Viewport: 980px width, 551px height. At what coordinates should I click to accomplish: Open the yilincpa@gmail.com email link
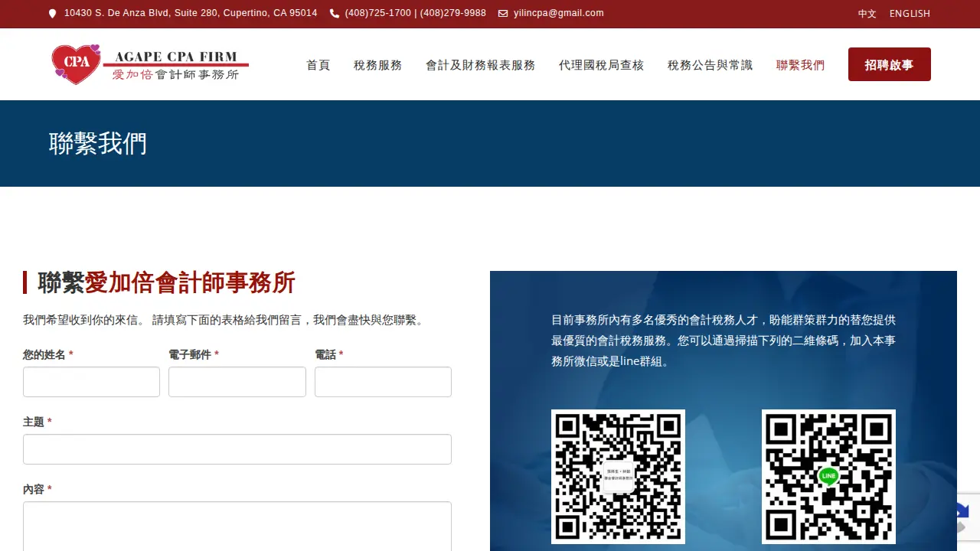point(559,13)
